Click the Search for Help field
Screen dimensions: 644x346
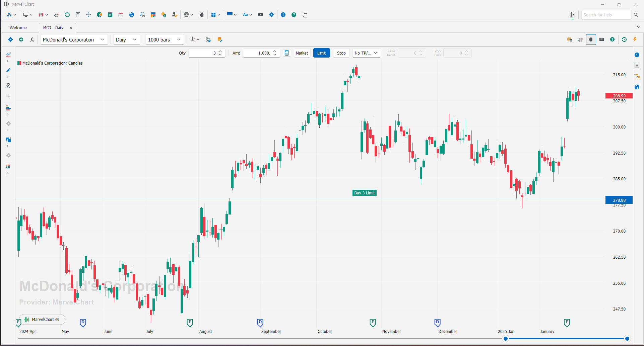coord(606,15)
